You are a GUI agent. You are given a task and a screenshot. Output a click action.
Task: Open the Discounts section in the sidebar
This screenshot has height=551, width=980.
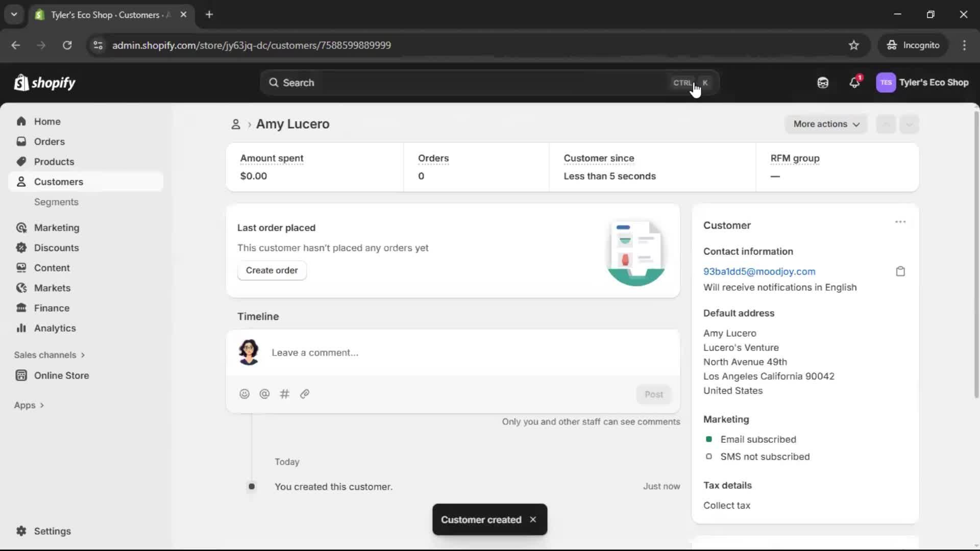pos(56,247)
